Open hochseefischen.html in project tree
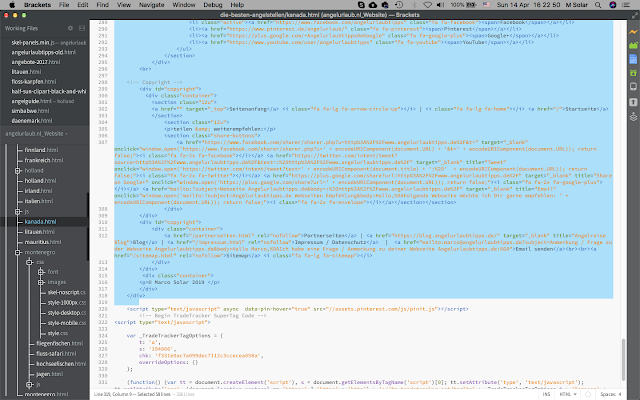Viewport: 640px width, 400px height. click(x=61, y=364)
